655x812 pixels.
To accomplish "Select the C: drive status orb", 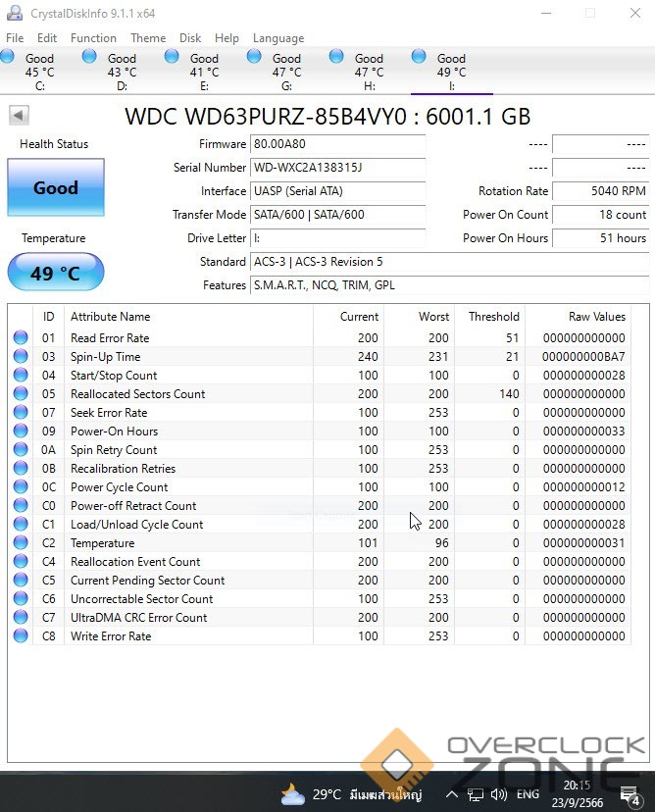I will (x=8, y=57).
